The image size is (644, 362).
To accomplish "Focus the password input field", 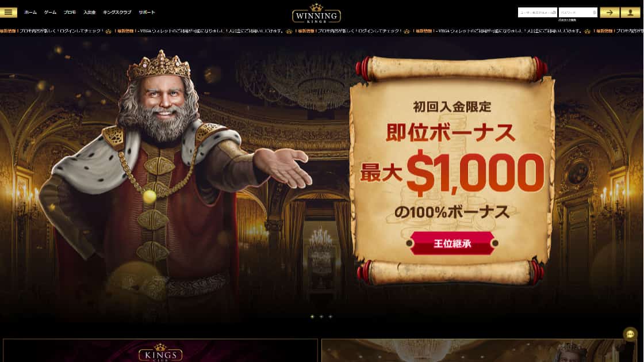I will tap(578, 12).
